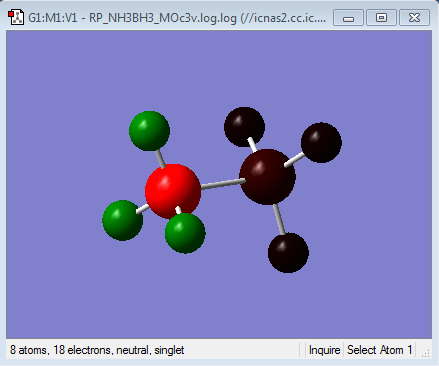The height and width of the screenshot is (366, 439).
Task: Minimize the molecule viewer window
Action: point(348,18)
